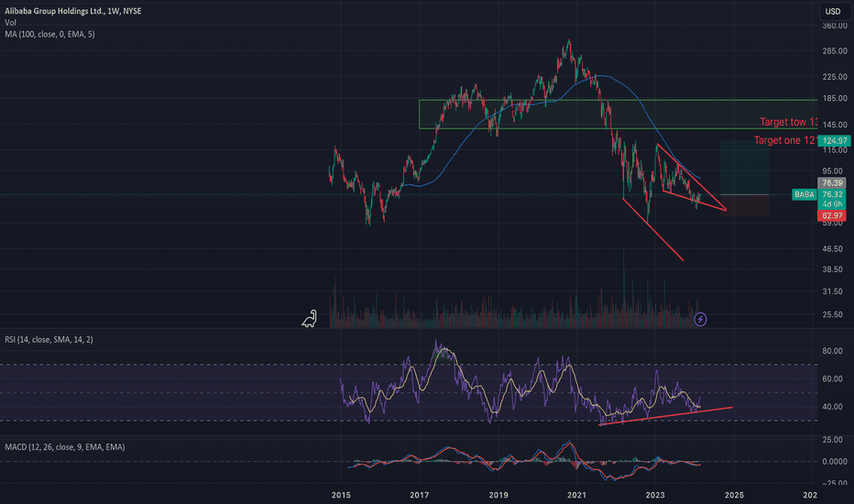Click the MACD 25.00 scale value
This screenshot has height=504, width=854.
click(x=833, y=439)
